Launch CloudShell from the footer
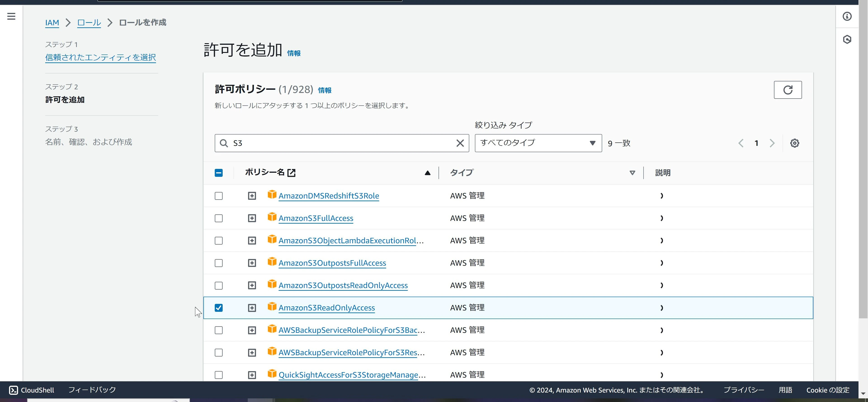This screenshot has height=402, width=868. [x=31, y=390]
